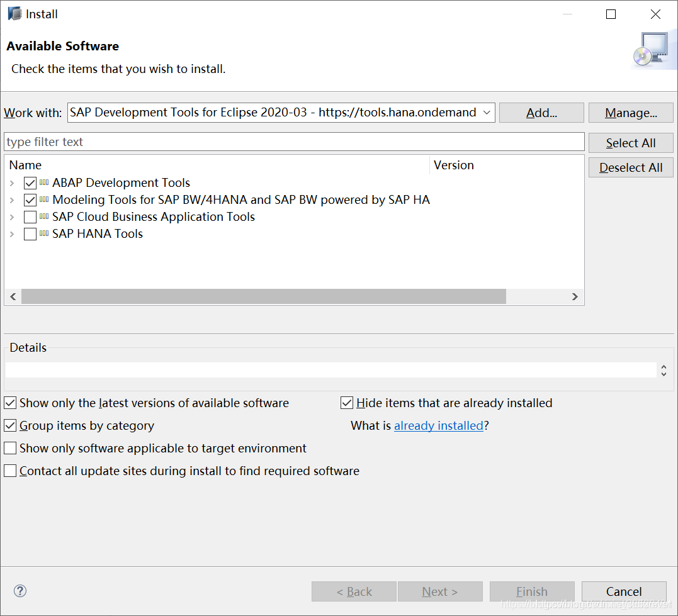
Task: Click the ABAP Development Tools category icon
Action: pyautogui.click(x=44, y=182)
